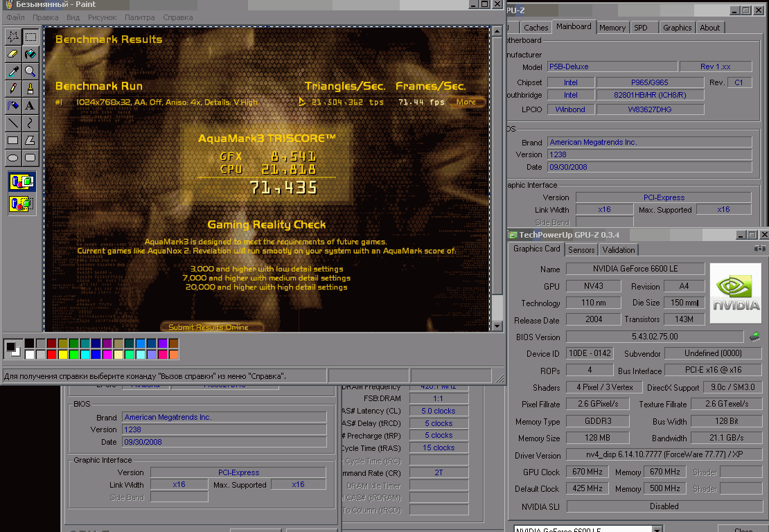This screenshot has width=769, height=532.
Task: Choose the Pencil tool in Paint
Action: click(x=13, y=89)
